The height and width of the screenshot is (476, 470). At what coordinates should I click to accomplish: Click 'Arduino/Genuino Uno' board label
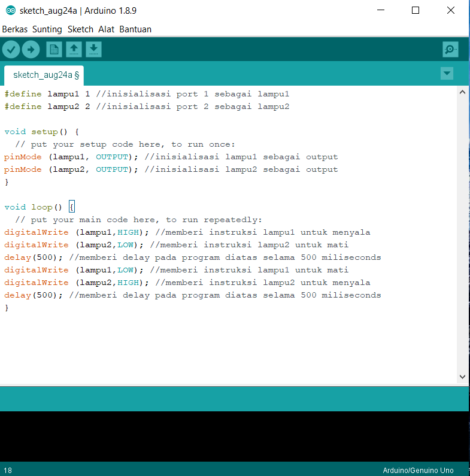(418, 470)
